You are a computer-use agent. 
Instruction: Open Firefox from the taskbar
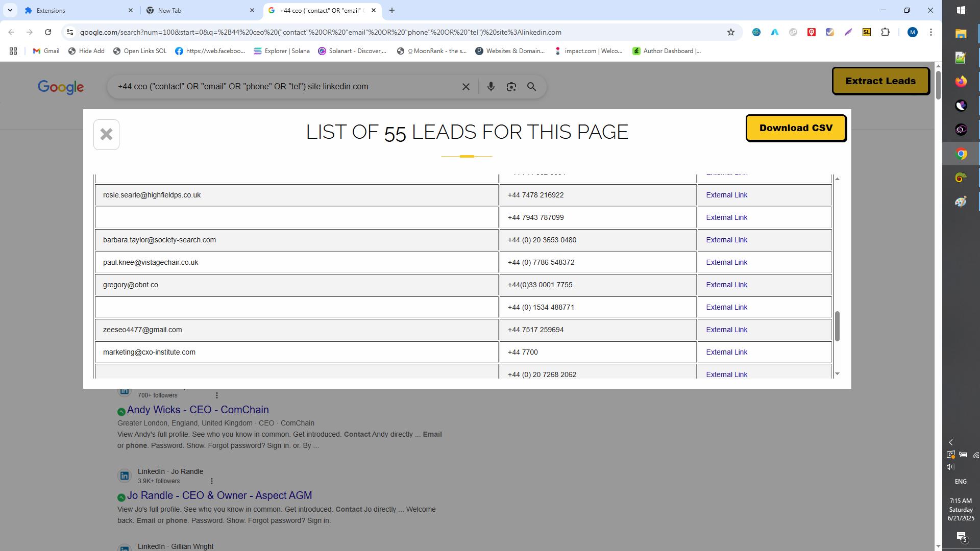[x=961, y=82]
